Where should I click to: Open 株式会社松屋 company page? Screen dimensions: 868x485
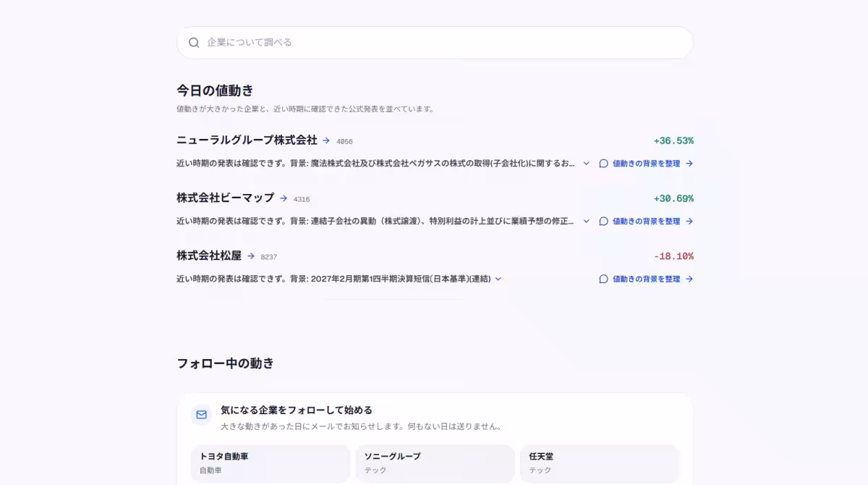tap(209, 256)
